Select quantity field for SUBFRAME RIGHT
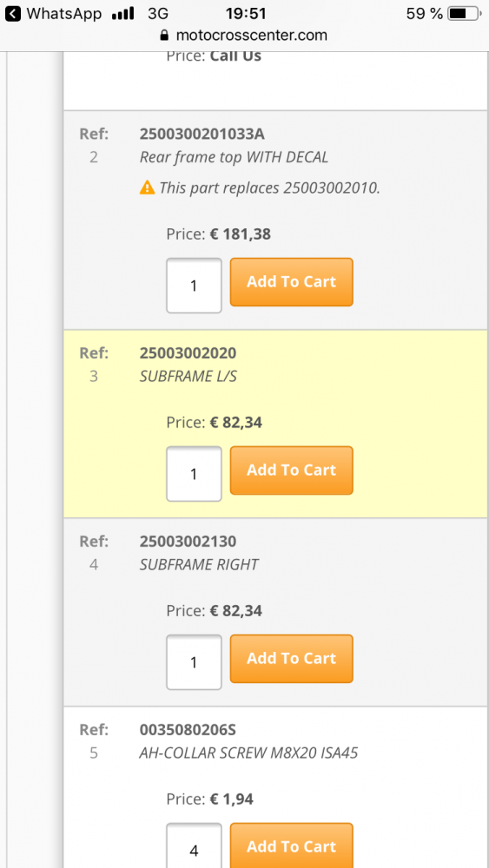 194,662
